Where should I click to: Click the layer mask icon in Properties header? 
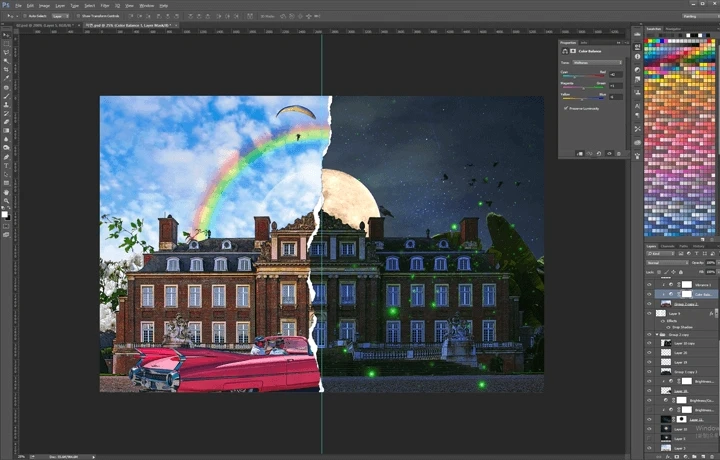[573, 51]
